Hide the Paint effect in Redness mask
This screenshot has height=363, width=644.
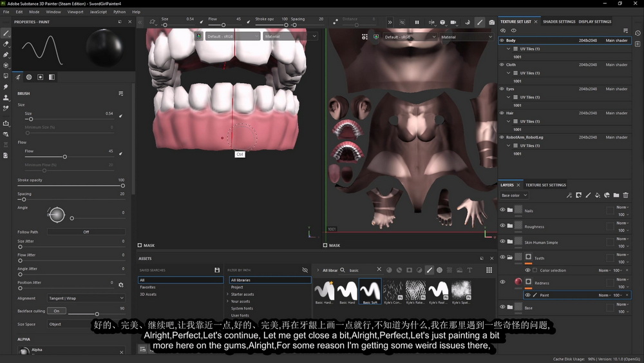527,295
